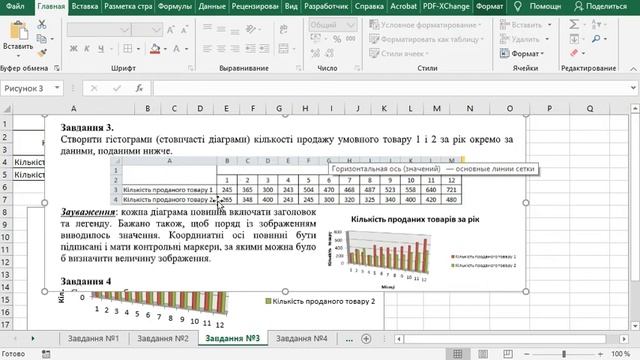The height and width of the screenshot is (360, 640).
Task: Open Форматировать как таблицу menu
Action: [426, 39]
